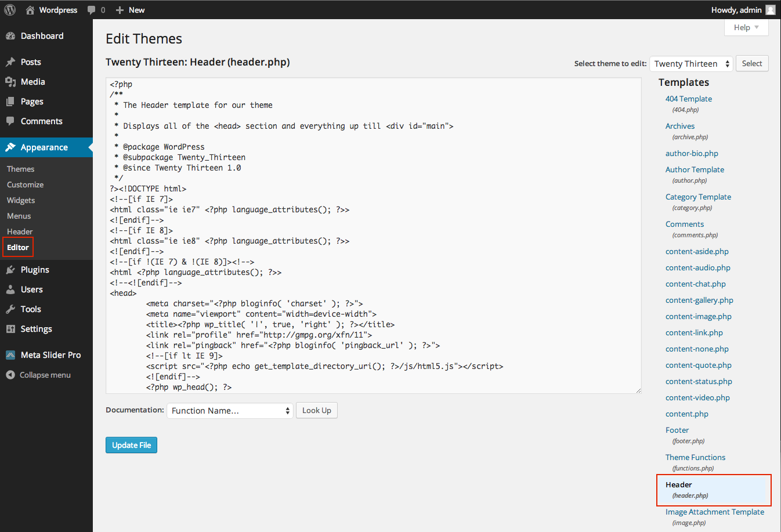Open Theme Functions template
The width and height of the screenshot is (781, 532).
[x=695, y=457]
